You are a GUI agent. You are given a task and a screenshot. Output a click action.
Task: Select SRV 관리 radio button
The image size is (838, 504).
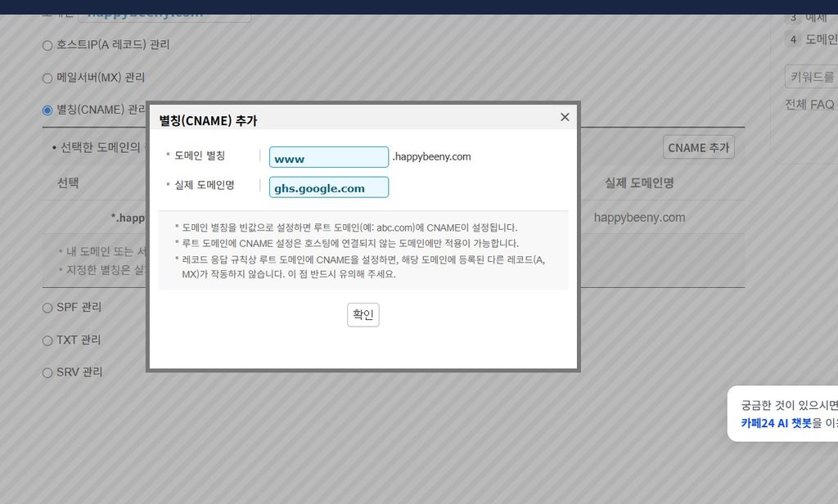point(47,372)
